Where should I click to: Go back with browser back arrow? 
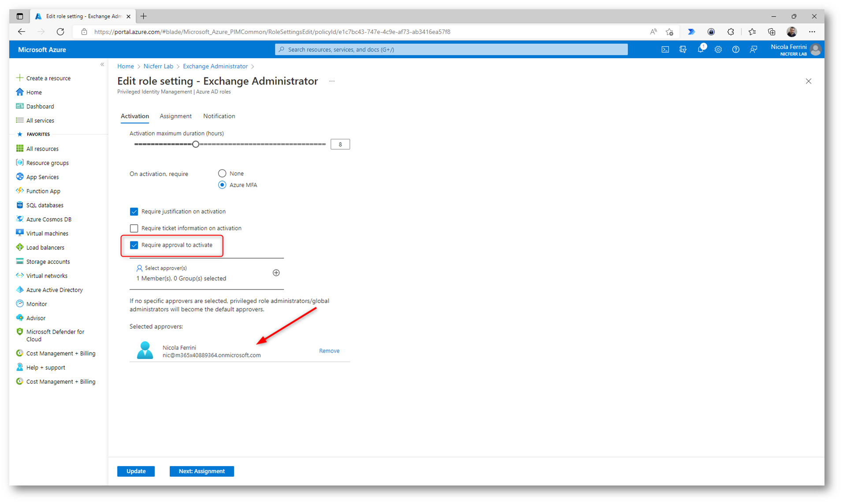click(x=21, y=32)
